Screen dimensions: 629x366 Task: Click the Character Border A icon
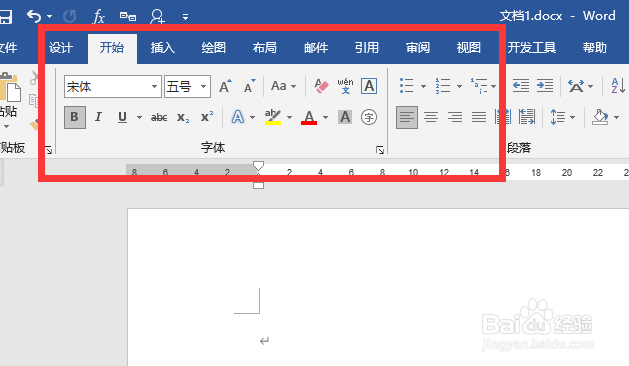pos(369,86)
